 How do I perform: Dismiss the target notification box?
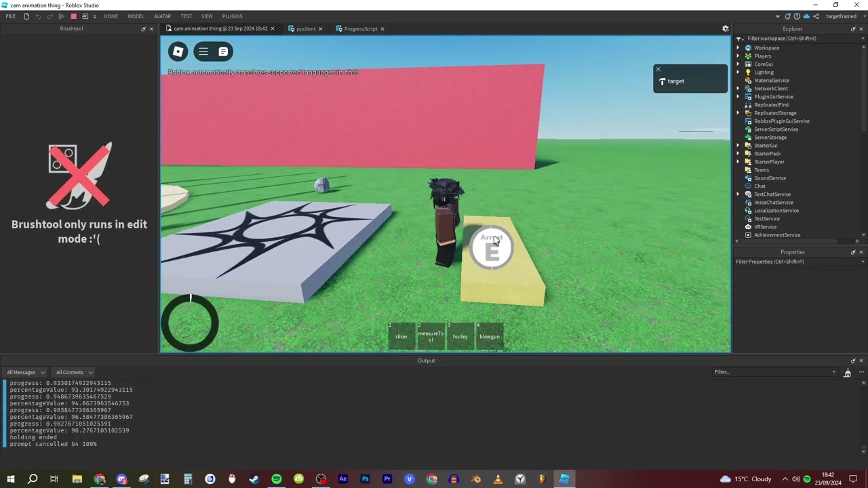tap(658, 69)
